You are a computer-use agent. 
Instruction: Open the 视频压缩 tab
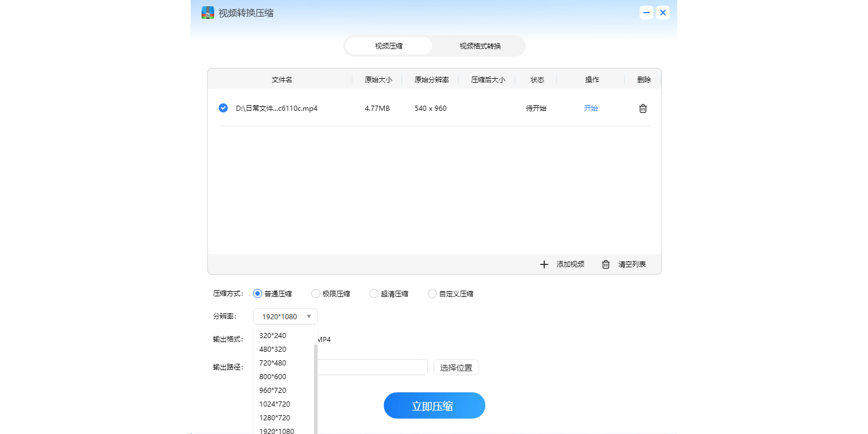pos(388,46)
